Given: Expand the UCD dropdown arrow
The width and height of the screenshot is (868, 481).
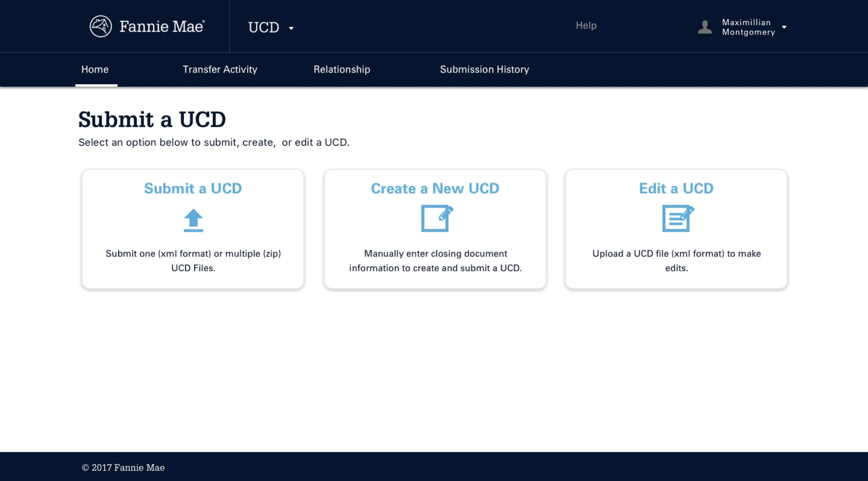Looking at the screenshot, I should 291,28.
